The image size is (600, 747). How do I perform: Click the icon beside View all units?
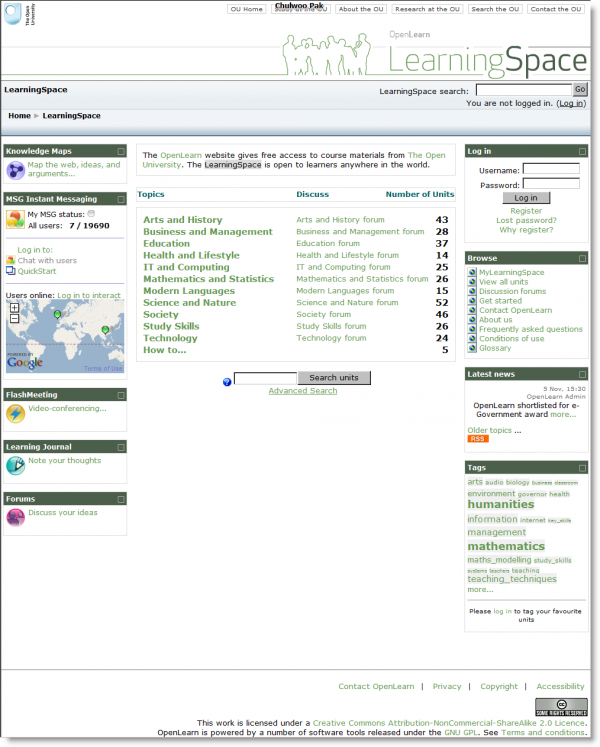tap(472, 282)
